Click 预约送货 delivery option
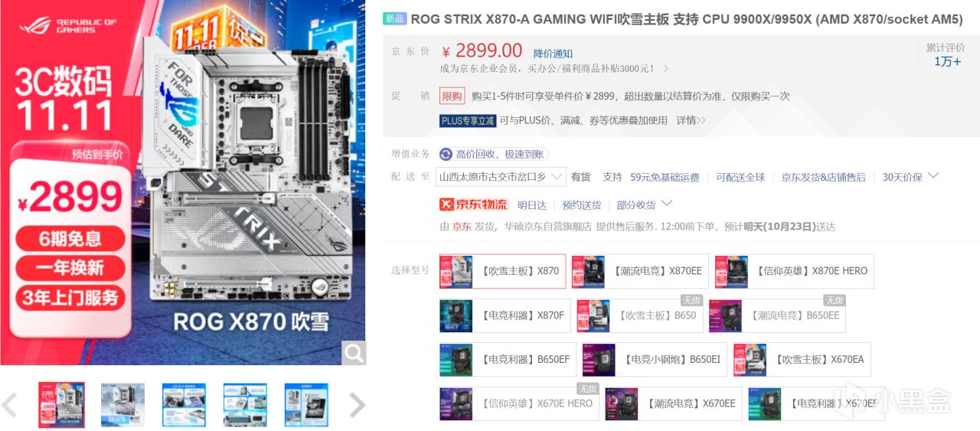This screenshot has height=431, width=980. tap(581, 205)
